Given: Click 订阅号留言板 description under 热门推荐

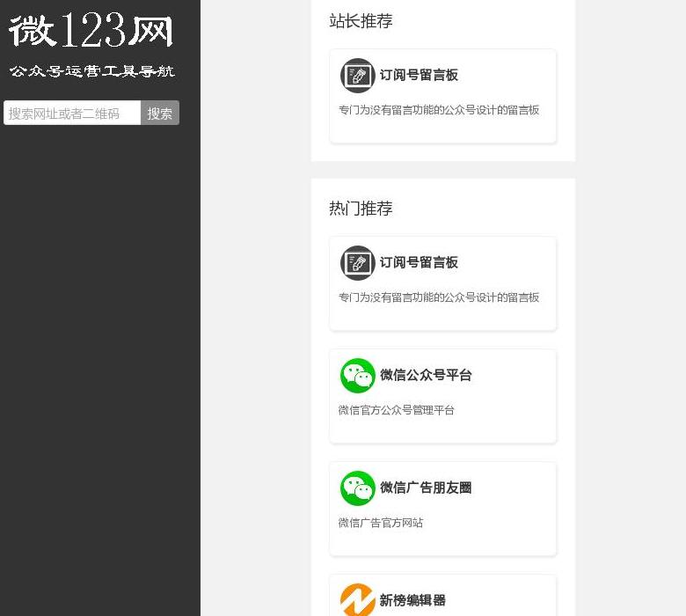Looking at the screenshot, I should pos(439,297).
